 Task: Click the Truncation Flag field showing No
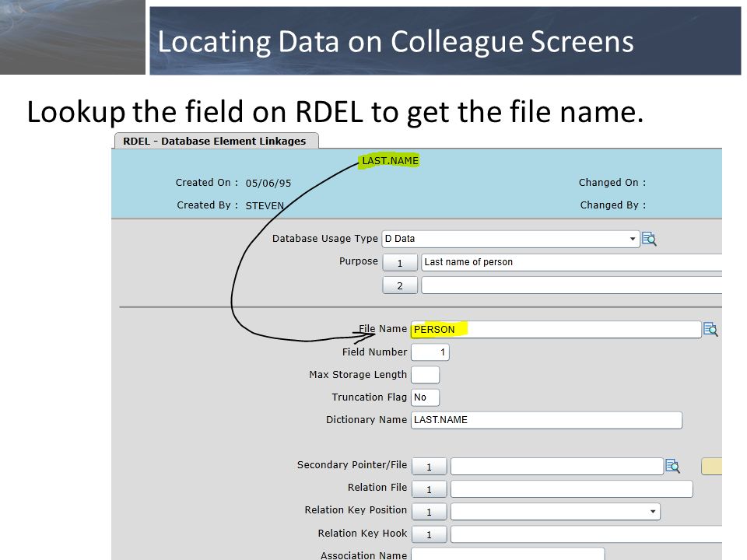pyautogui.click(x=425, y=397)
